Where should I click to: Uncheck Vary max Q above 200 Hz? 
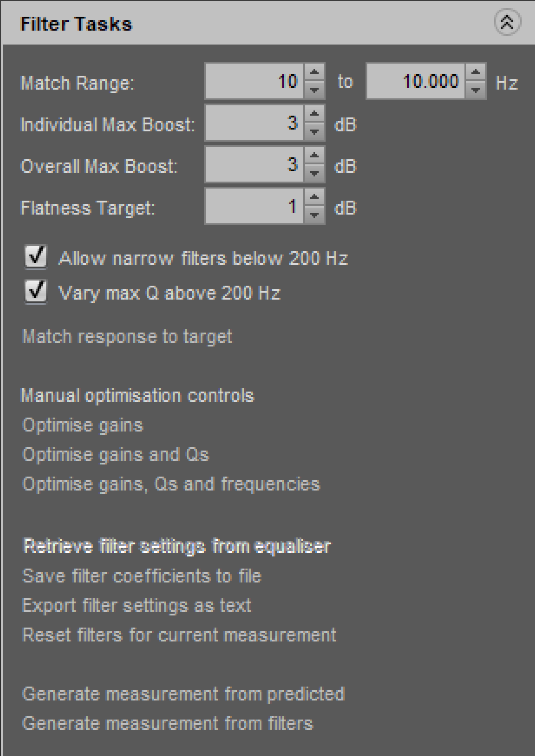[x=36, y=292]
